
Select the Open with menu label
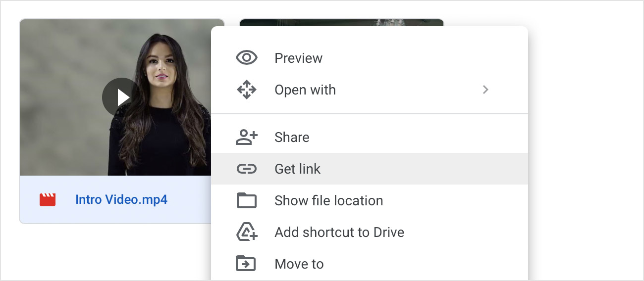(x=305, y=90)
